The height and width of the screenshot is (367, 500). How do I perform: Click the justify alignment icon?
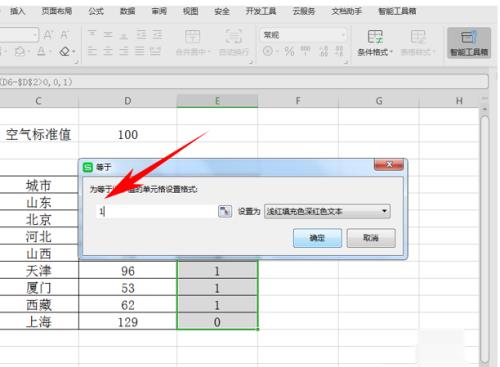[140, 51]
